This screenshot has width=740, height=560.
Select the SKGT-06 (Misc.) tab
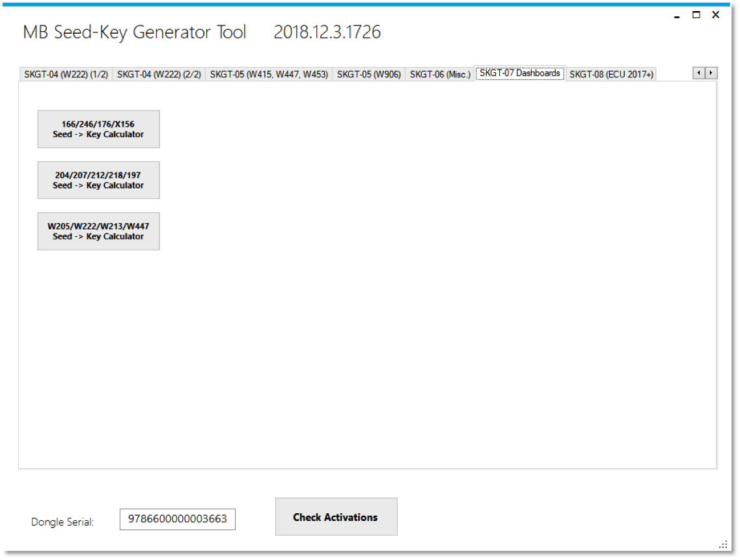(x=440, y=75)
